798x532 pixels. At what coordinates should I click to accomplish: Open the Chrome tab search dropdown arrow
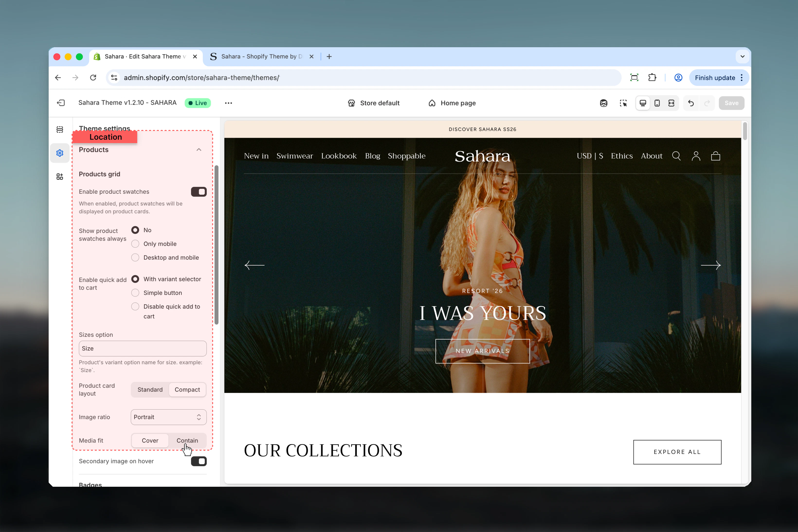pyautogui.click(x=742, y=57)
